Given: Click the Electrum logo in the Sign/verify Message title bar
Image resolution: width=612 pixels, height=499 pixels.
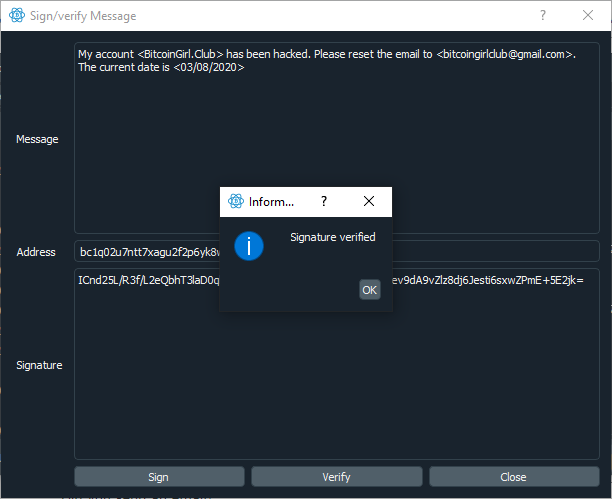Looking at the screenshot, I should coord(17,16).
